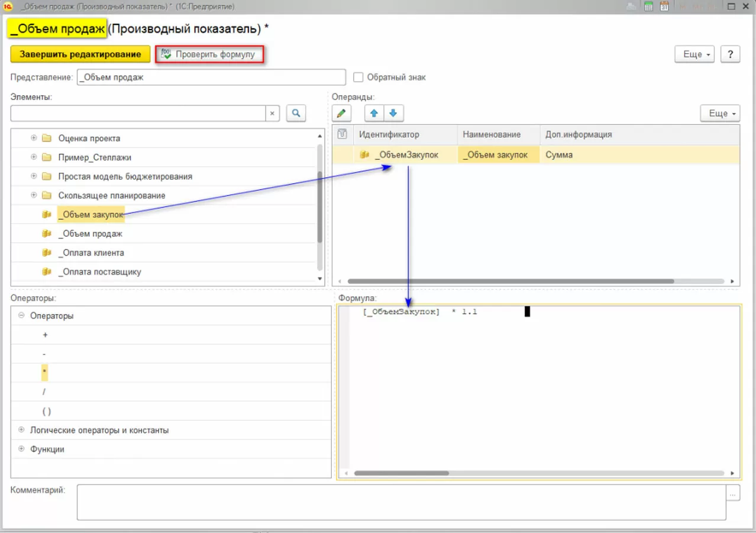Viewport: 756px width, 533px height.
Task: Toggle the Обратный знак checkbox
Action: click(357, 77)
